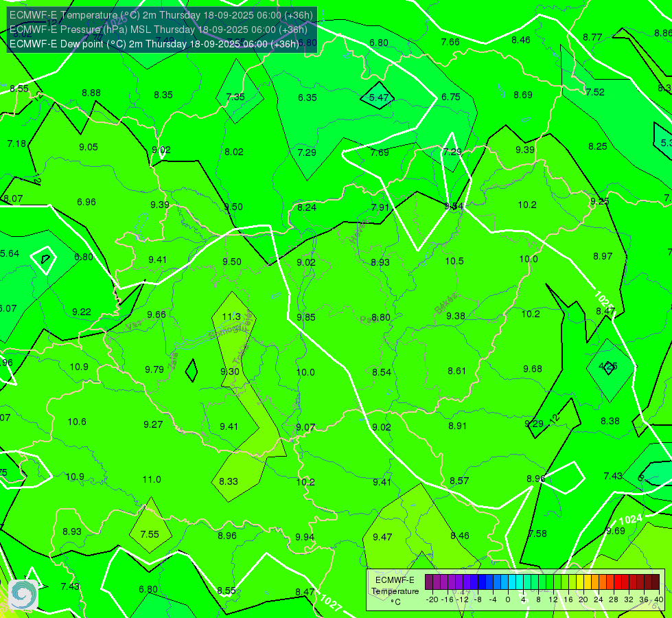Click the 9.22 temperature value
Image resolution: width=672 pixels, height=618 pixels.
[82, 312]
